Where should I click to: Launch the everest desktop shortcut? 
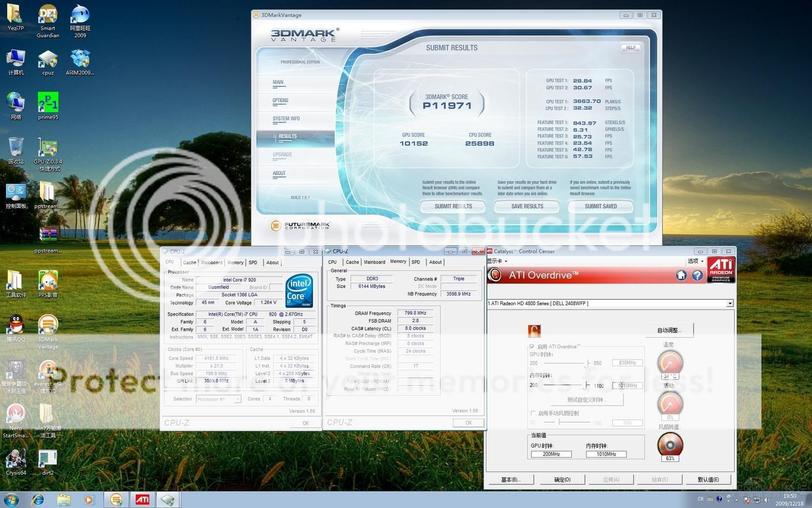click(48, 377)
